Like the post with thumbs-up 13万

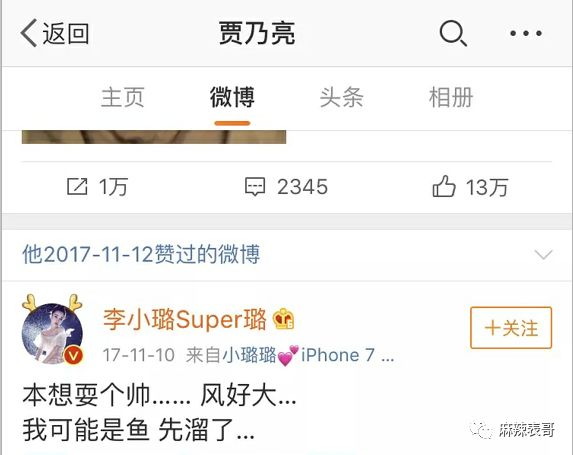click(470, 187)
